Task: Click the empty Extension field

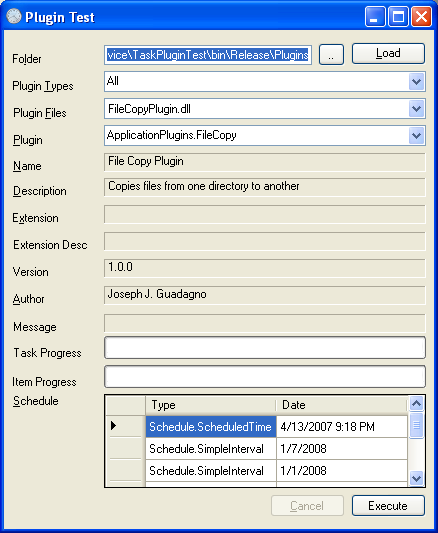Action: 264,214
